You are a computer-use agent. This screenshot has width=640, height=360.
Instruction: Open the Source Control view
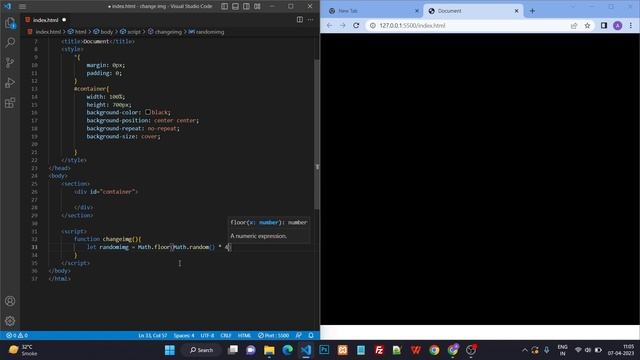(x=10, y=62)
